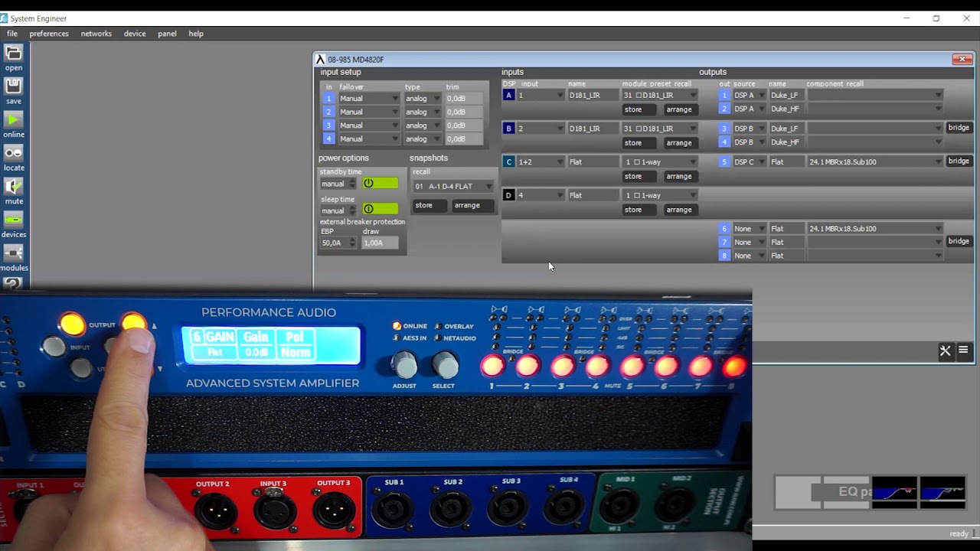This screenshot has height=551, width=980.
Task: Open output 5 source dropdown DSP C
Action: (750, 162)
